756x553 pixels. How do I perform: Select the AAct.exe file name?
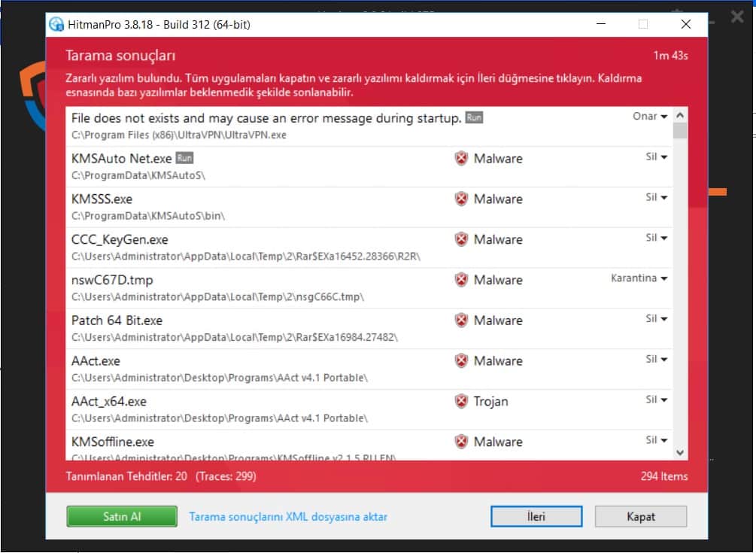(x=96, y=360)
